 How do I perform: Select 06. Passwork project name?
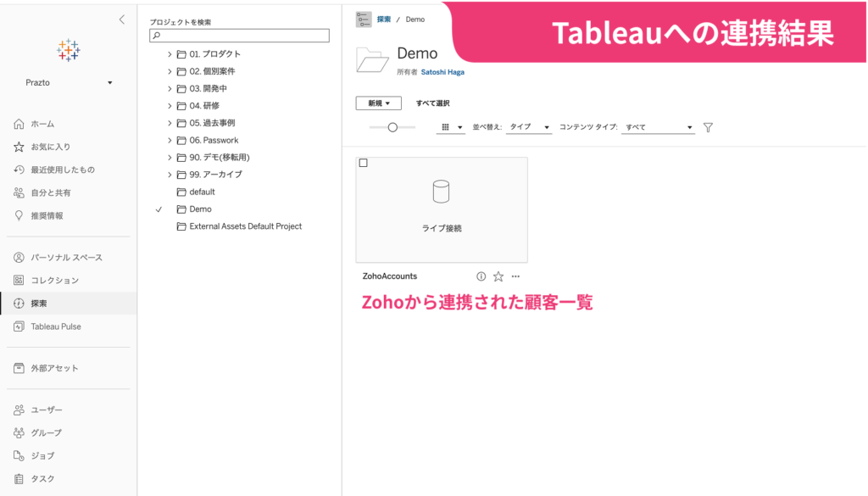214,141
